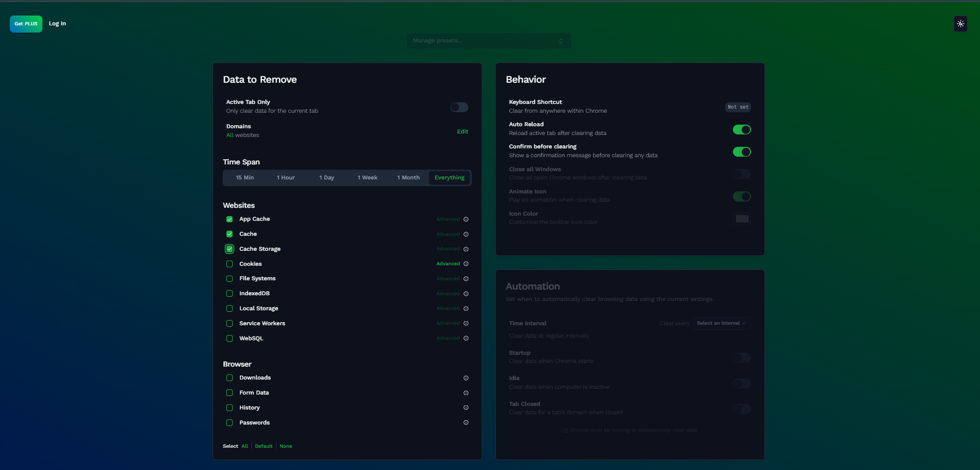Toggle the Animate Icon switch
Image resolution: width=980 pixels, height=470 pixels.
tap(742, 196)
